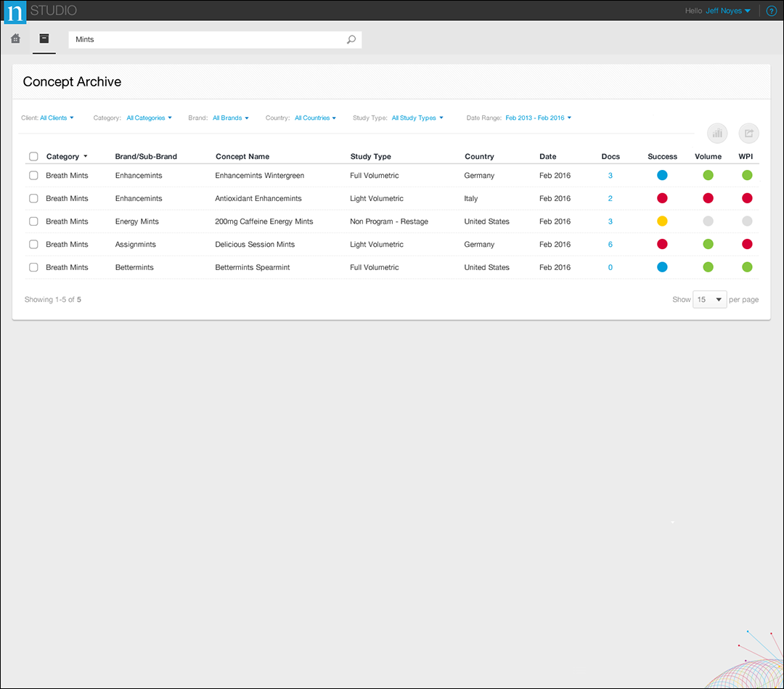Click the bar chart compare icon
Screen dimensions: 784x689
coord(717,134)
